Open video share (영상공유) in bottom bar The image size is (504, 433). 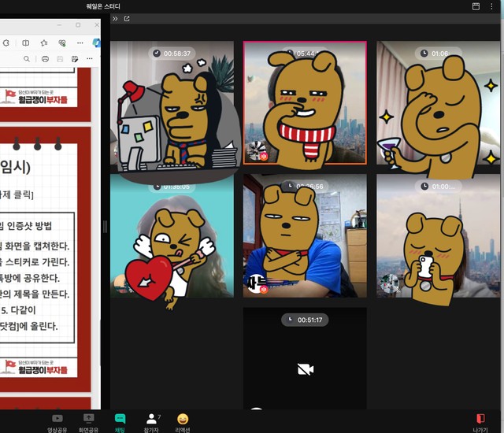pos(57,423)
